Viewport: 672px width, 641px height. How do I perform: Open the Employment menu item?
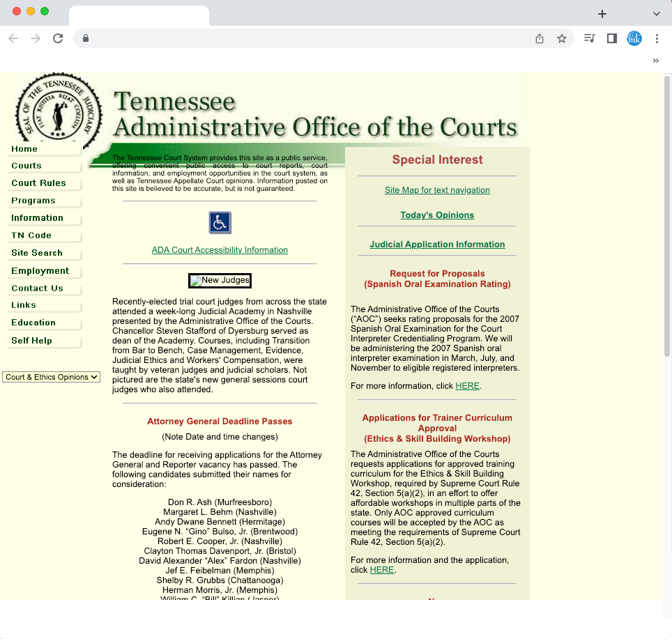tap(40, 271)
